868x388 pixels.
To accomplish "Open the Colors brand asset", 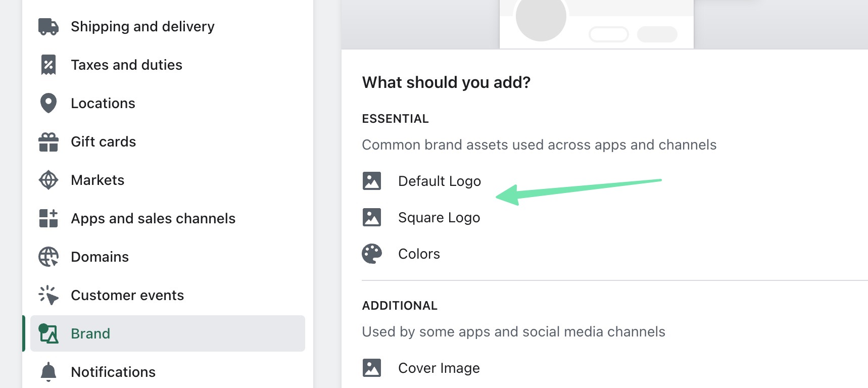I will (x=419, y=254).
